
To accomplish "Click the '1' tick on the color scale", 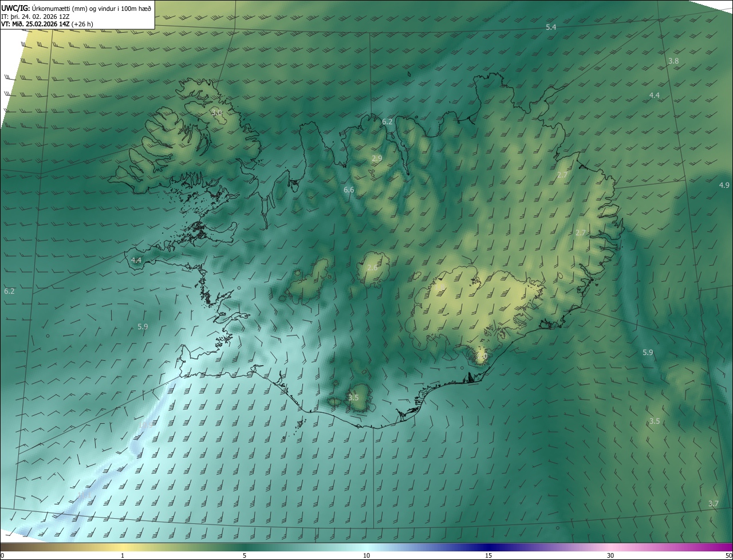I will [123, 555].
